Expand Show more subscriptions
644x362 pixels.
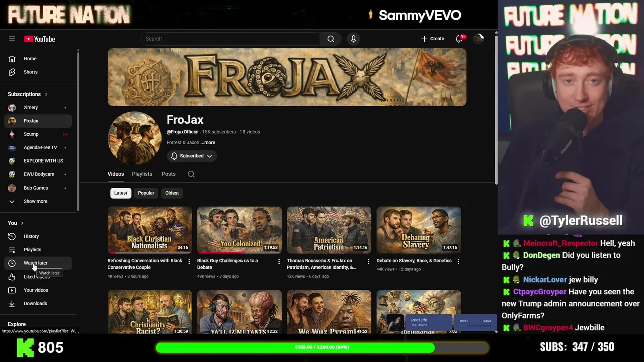[x=38, y=201]
